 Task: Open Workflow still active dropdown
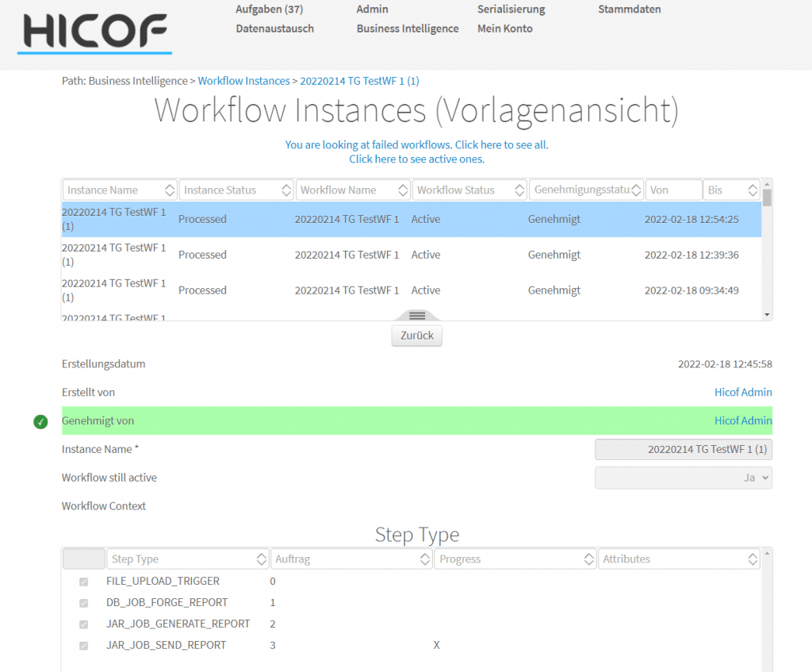pos(684,478)
